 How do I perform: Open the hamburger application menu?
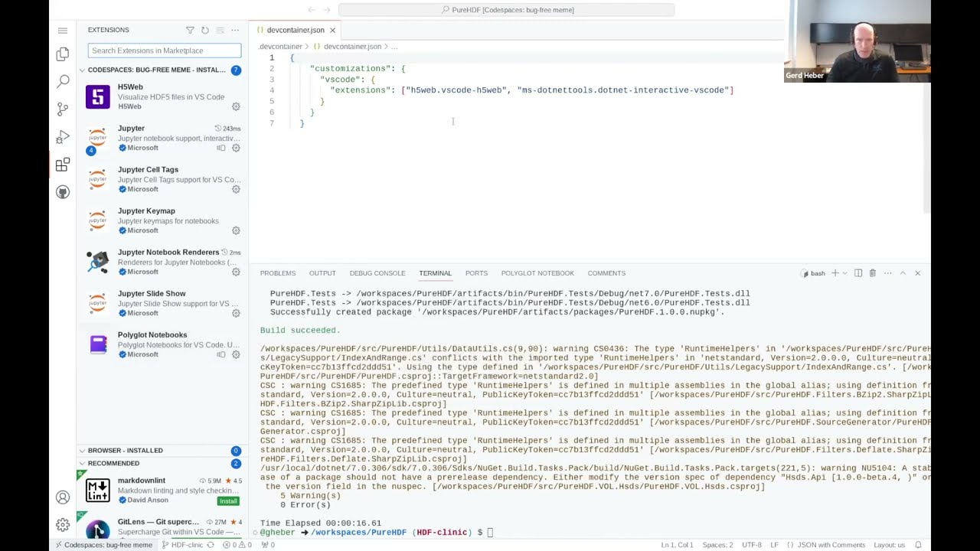point(63,31)
